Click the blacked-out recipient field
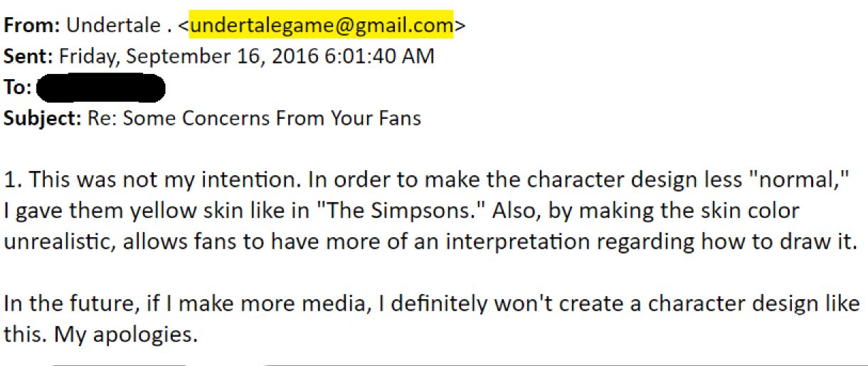 [100, 88]
